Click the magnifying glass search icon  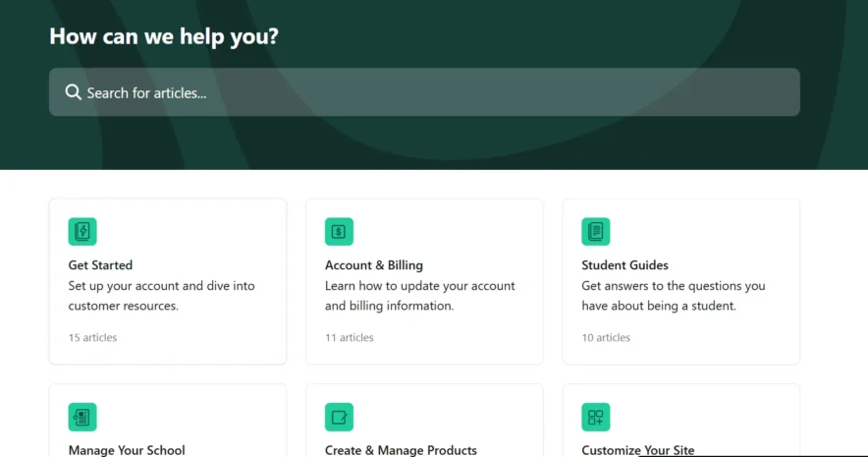coord(73,92)
